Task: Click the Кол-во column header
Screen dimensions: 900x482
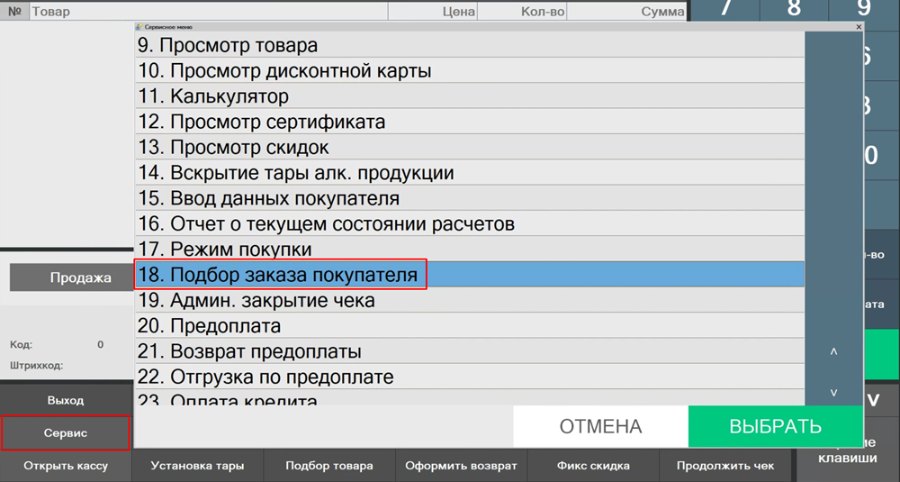Action: coord(522,11)
